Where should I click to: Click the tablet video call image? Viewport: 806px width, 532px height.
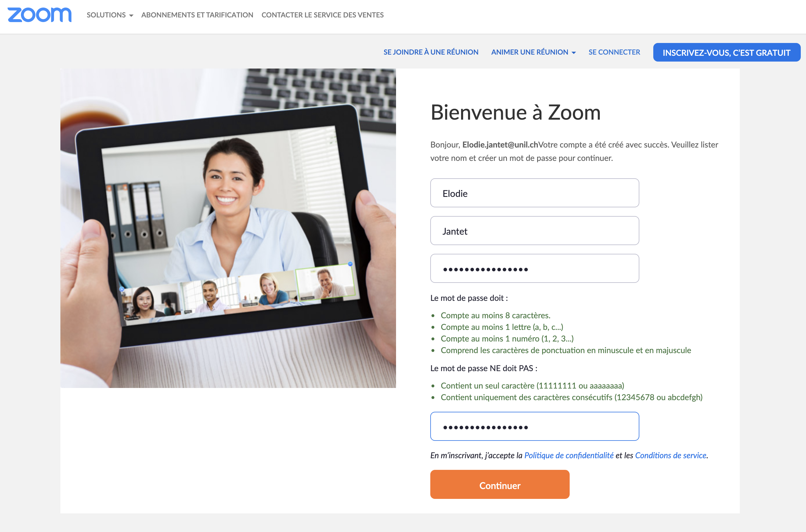228,228
